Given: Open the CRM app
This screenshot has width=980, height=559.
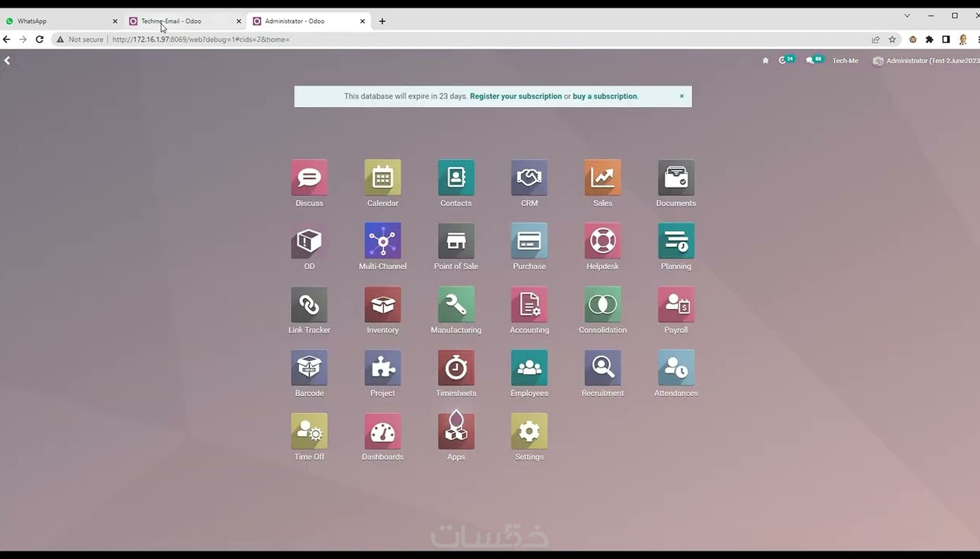Looking at the screenshot, I should coord(529,177).
